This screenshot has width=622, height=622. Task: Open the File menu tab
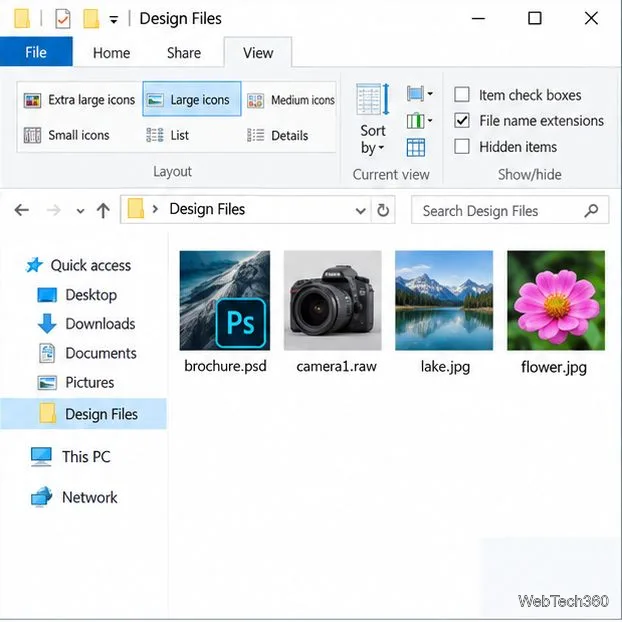coord(36,52)
